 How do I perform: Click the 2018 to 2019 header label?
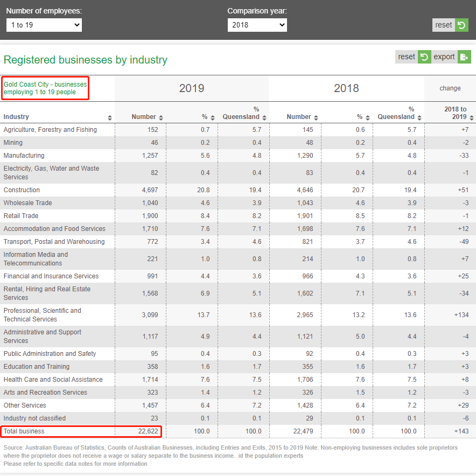[456, 113]
